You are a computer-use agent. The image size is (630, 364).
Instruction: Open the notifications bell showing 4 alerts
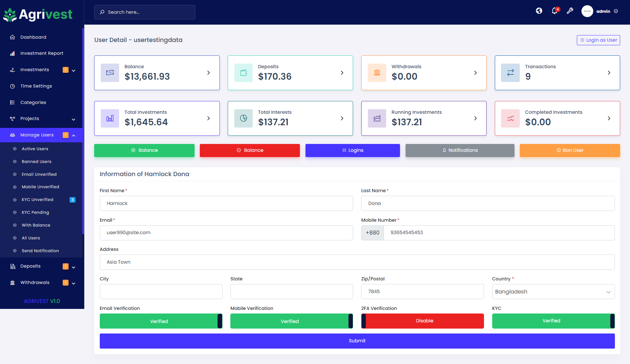click(555, 11)
